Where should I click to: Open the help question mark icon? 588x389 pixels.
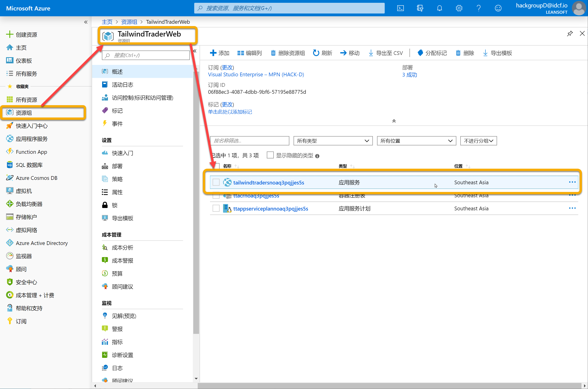point(479,8)
